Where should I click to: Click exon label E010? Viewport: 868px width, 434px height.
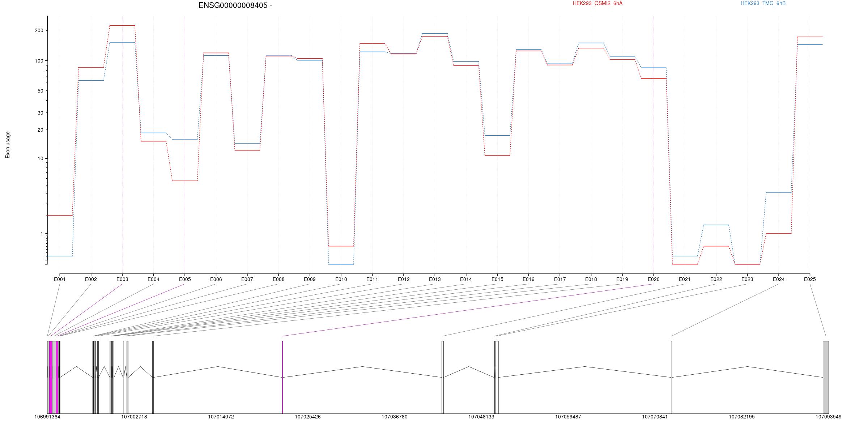click(341, 279)
